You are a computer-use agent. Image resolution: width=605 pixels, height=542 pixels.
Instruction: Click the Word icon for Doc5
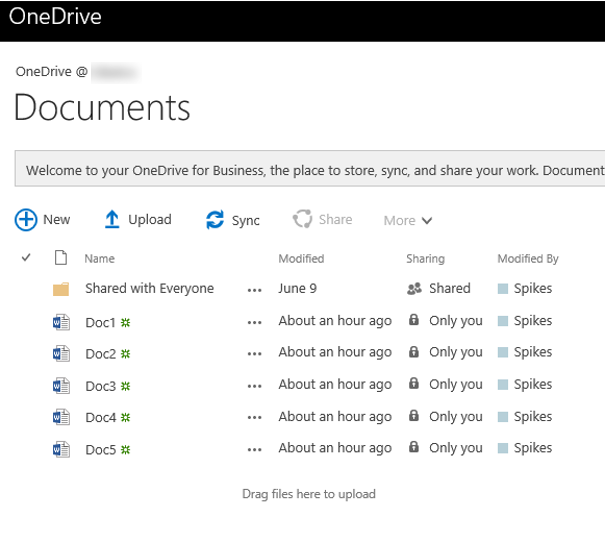tap(61, 449)
